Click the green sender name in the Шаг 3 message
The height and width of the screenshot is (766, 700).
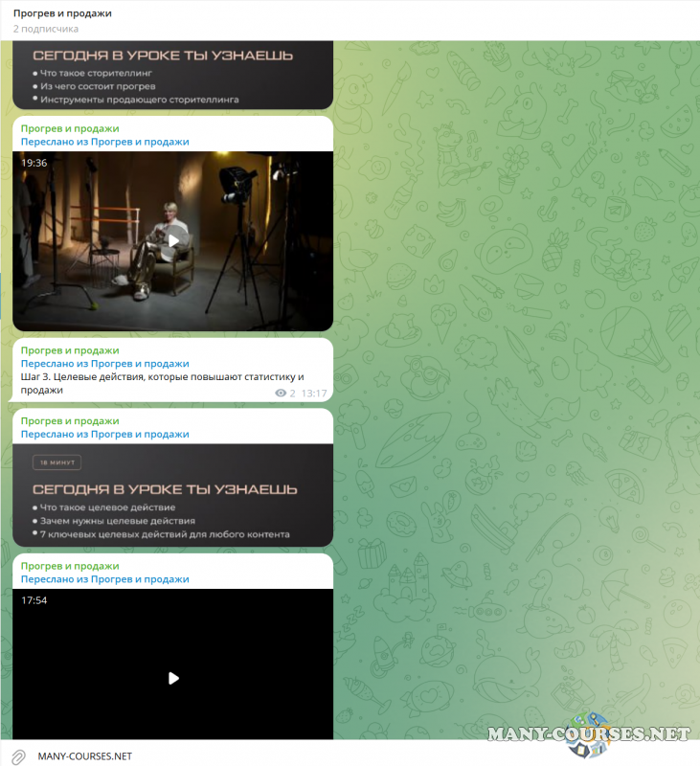coord(70,350)
